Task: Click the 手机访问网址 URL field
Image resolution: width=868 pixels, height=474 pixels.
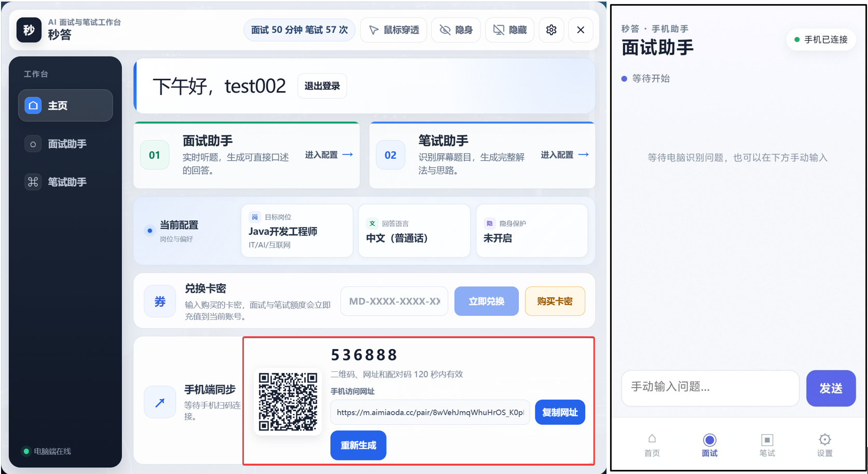Action: coord(430,412)
